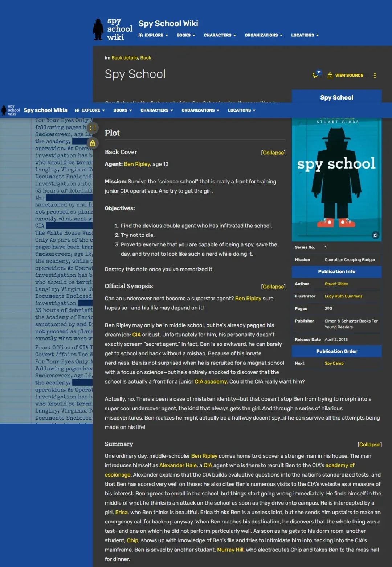Click the 'Spy School' page title heading

[x=135, y=74]
